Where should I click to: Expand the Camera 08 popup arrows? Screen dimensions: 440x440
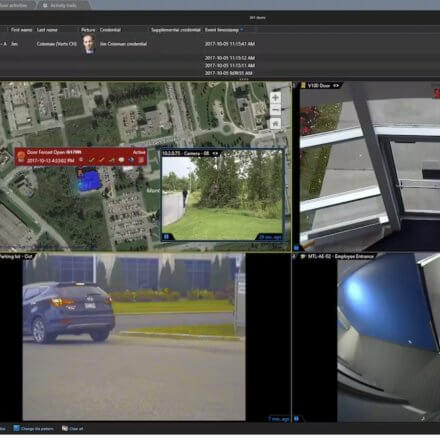click(215, 153)
